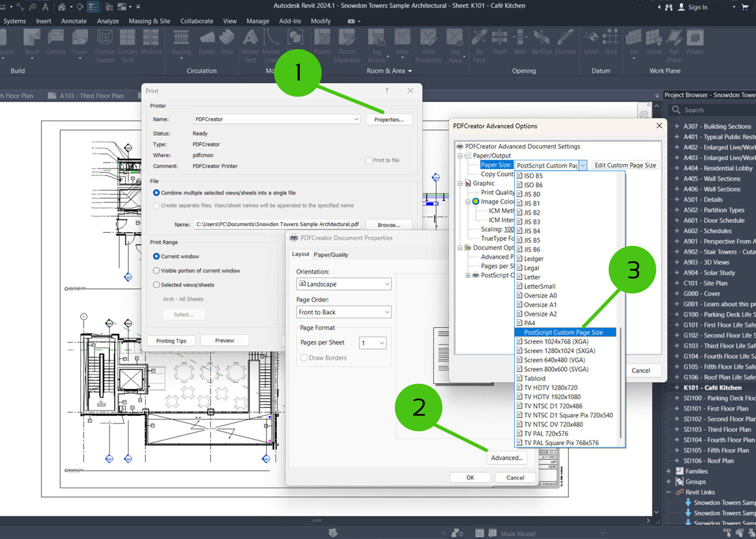Choose the Curtain Grid tool

click(x=127, y=45)
